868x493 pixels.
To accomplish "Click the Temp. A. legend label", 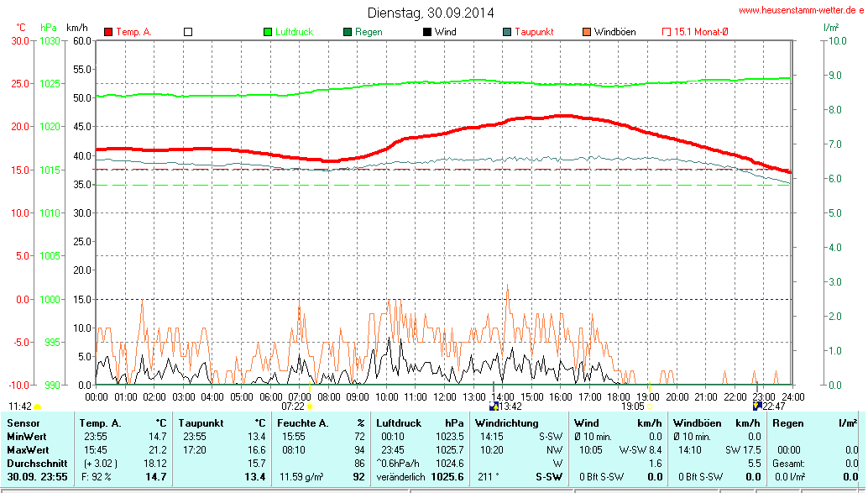I will 134,32.
